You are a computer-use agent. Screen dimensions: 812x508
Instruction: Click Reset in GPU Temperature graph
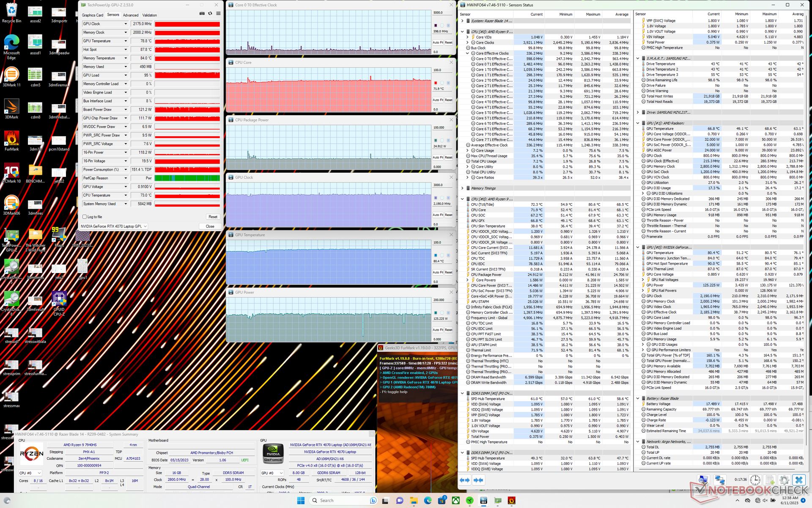449,272
